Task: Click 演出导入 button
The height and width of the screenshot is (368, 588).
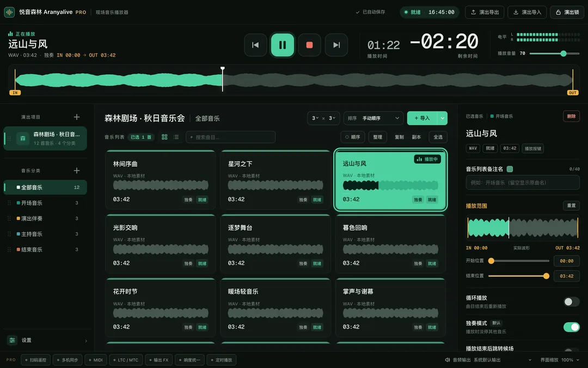Action: (x=527, y=12)
